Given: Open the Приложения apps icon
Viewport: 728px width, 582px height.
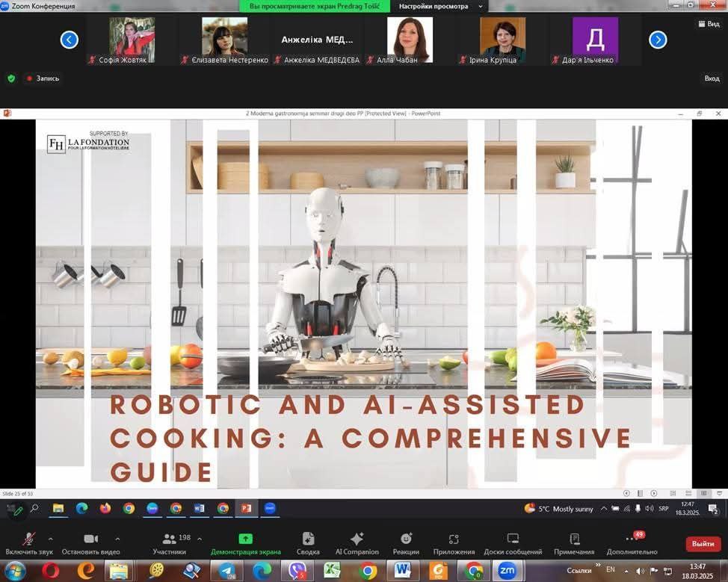Looking at the screenshot, I should 454,542.
